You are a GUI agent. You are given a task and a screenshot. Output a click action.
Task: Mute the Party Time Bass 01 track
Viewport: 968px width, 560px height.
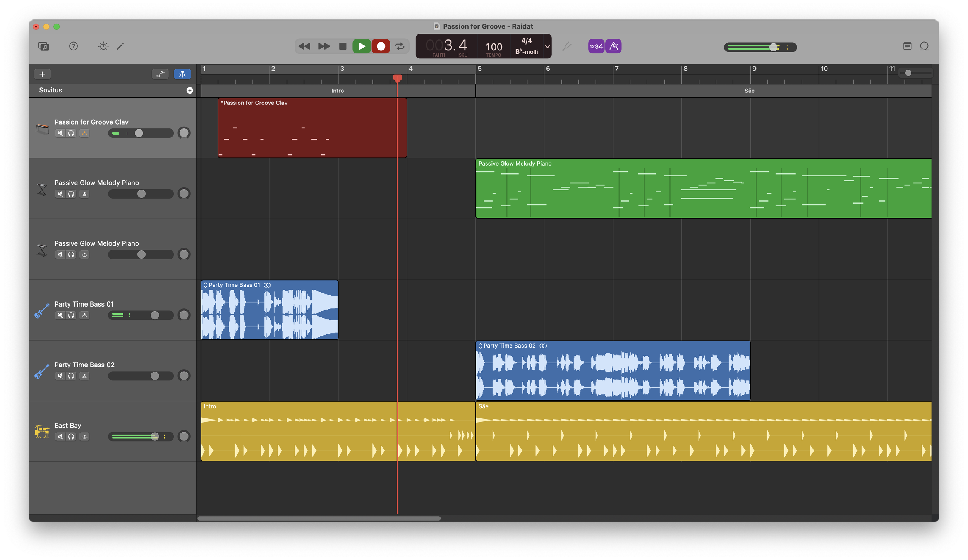[60, 315]
